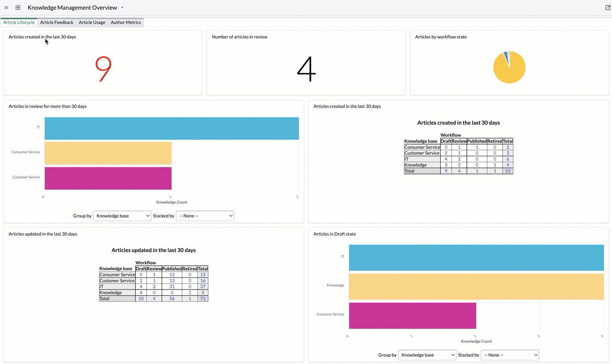
Task: Open Knowledge Total 5 in updated table
Action: pyautogui.click(x=203, y=293)
